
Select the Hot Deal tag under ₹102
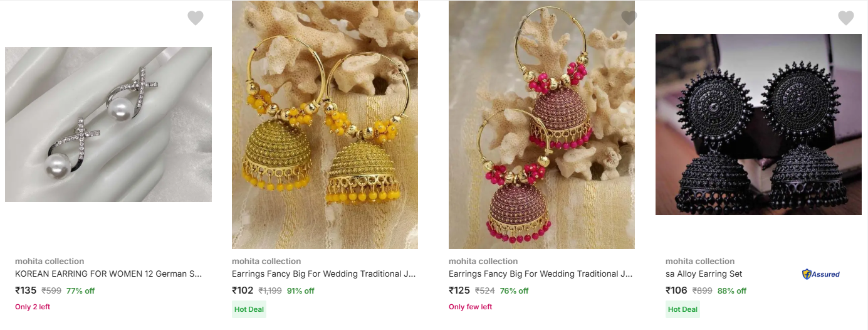tap(249, 309)
